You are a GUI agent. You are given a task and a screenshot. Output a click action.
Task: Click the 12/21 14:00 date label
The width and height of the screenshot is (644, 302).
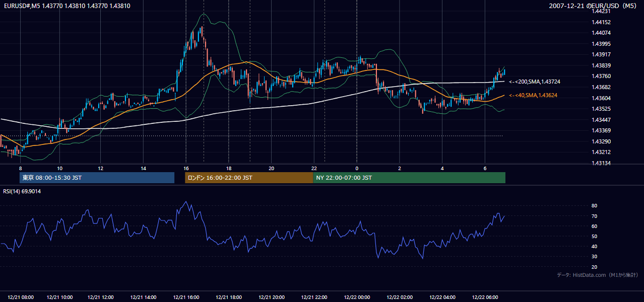tap(143, 297)
